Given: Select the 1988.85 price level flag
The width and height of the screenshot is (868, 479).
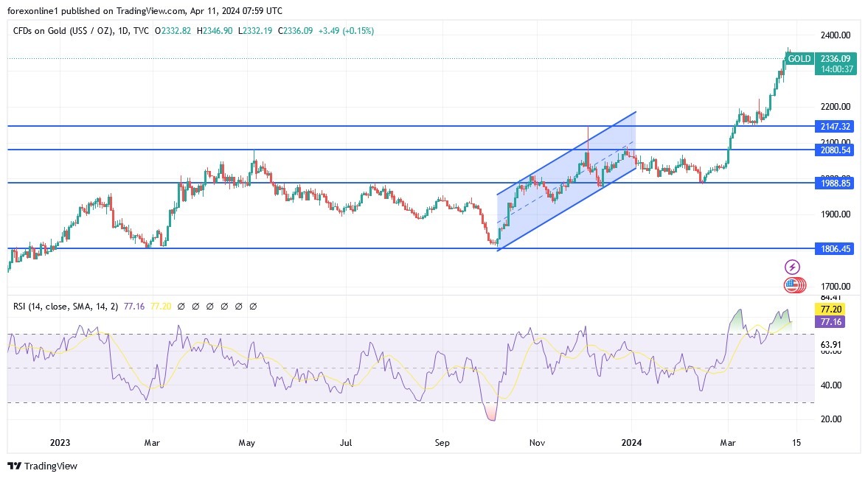Looking at the screenshot, I should (x=833, y=183).
